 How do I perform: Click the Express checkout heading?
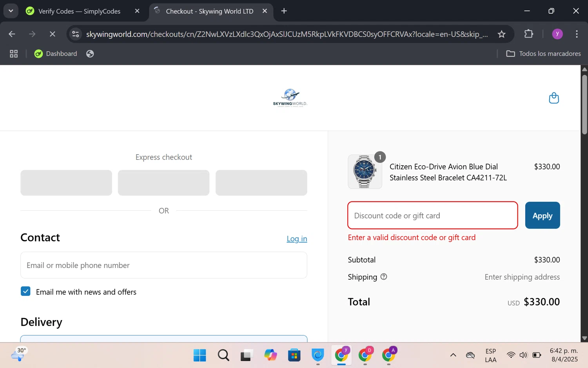point(164,157)
